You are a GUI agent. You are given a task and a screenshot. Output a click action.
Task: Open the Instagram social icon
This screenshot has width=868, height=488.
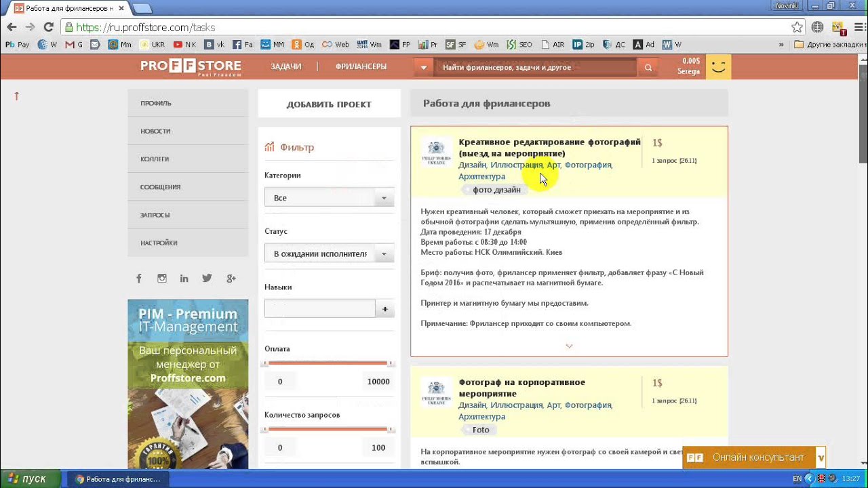(162, 279)
